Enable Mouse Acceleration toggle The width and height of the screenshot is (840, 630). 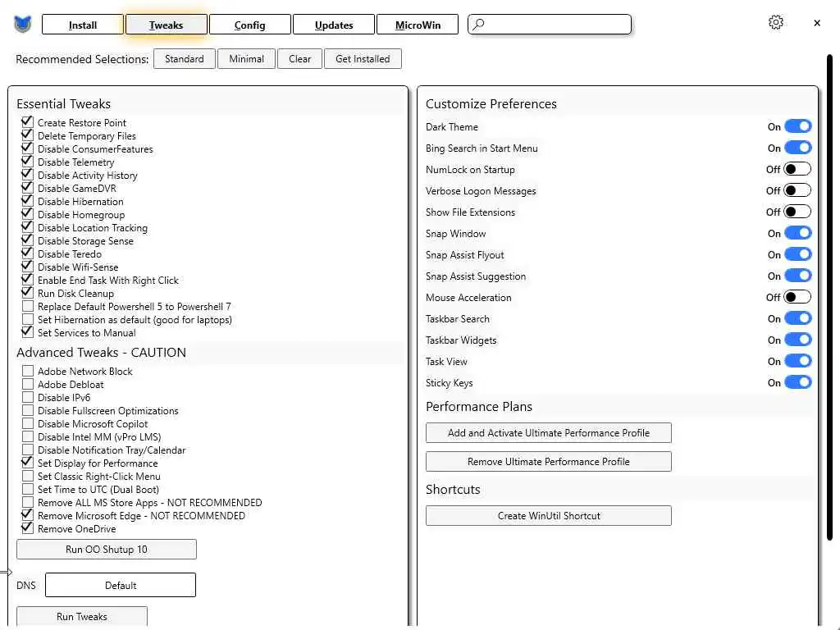(x=797, y=297)
